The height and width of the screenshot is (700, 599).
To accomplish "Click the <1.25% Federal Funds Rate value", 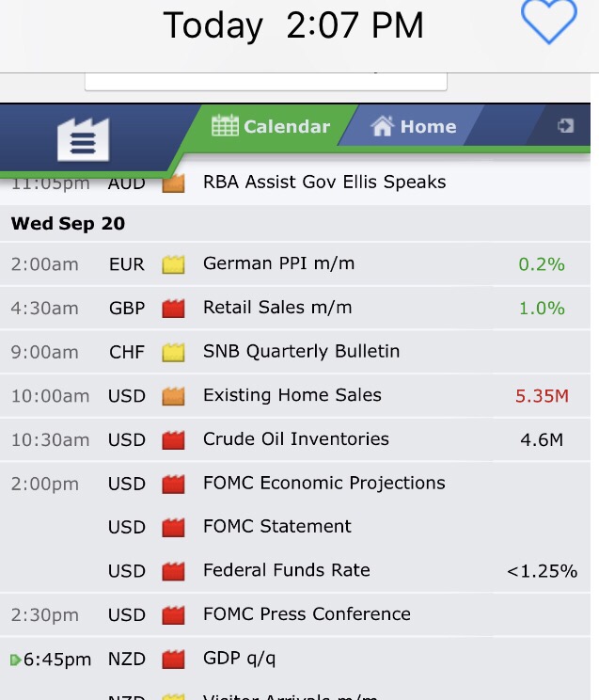I will (x=542, y=571).
